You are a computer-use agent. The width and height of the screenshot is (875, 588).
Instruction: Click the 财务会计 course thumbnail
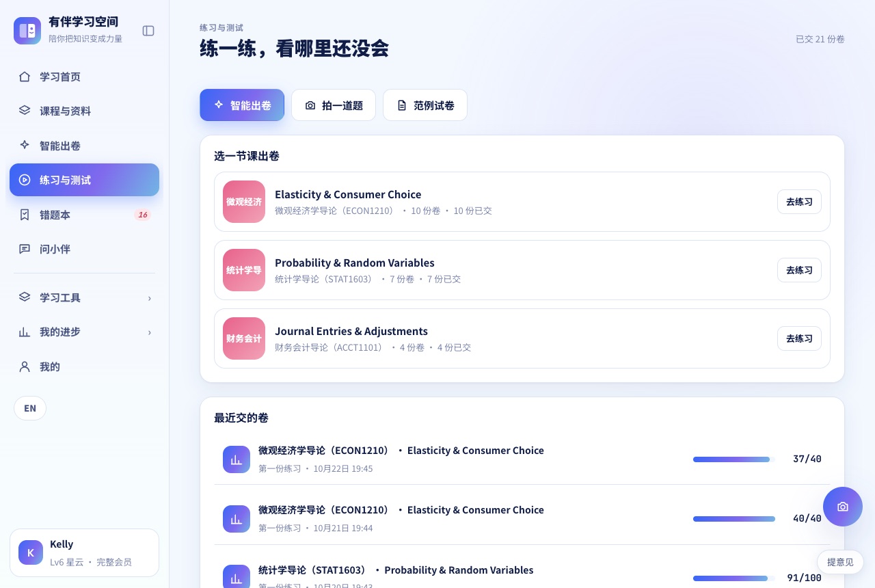(244, 338)
